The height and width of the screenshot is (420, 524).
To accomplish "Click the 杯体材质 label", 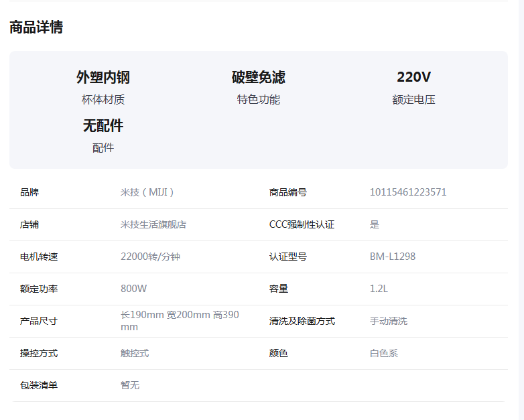I will click(103, 100).
